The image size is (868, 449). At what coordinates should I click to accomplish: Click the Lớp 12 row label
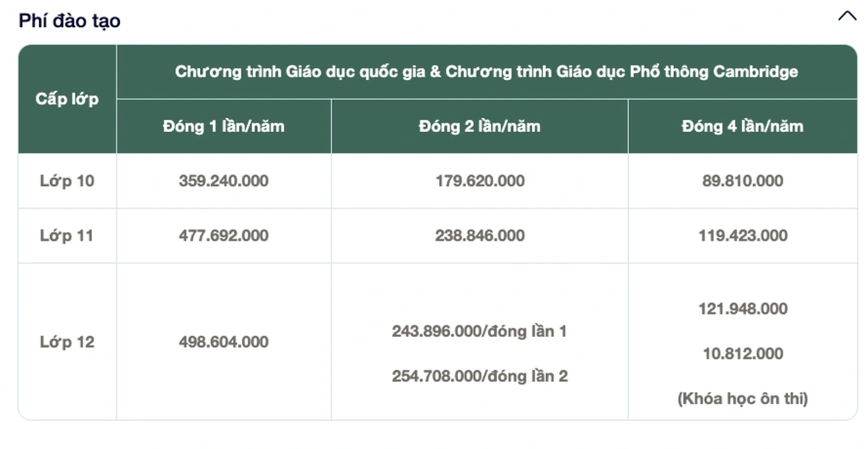click(67, 342)
